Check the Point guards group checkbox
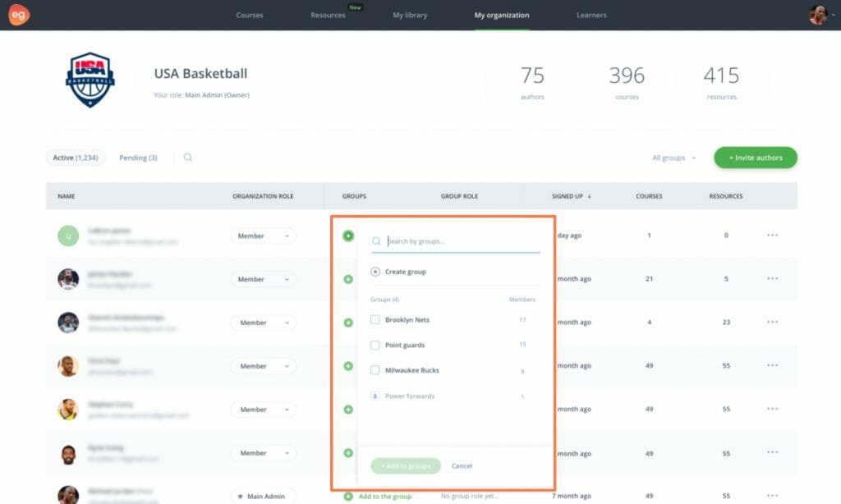Screen dimensions: 841x504 point(375,345)
